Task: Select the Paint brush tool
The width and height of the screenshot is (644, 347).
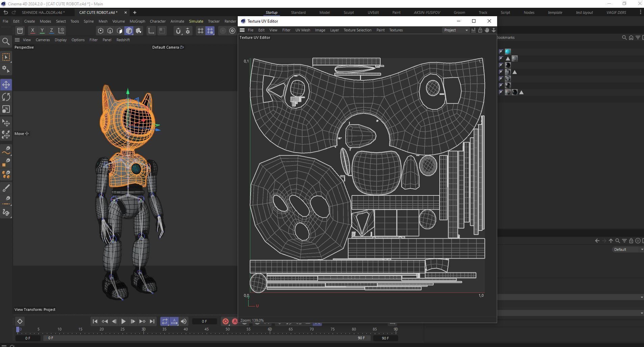Action: 6,188
